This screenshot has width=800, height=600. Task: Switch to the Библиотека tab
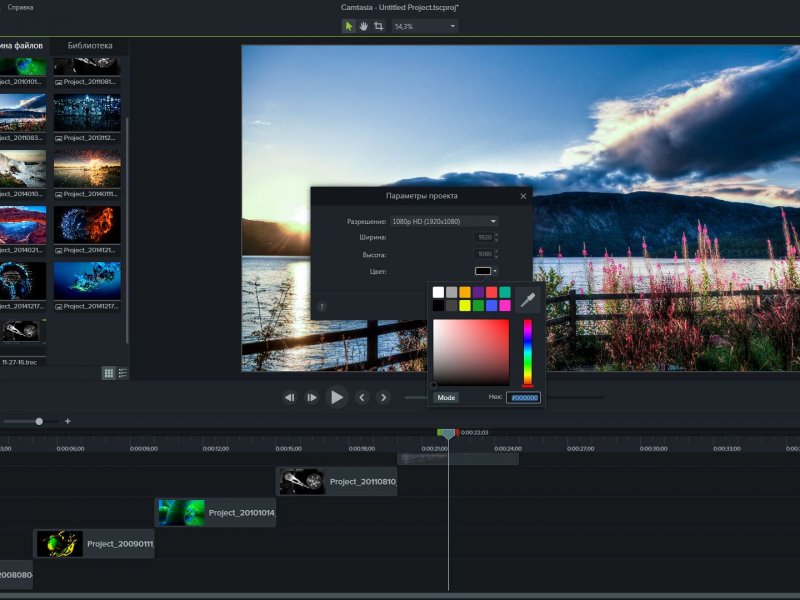pyautogui.click(x=90, y=45)
